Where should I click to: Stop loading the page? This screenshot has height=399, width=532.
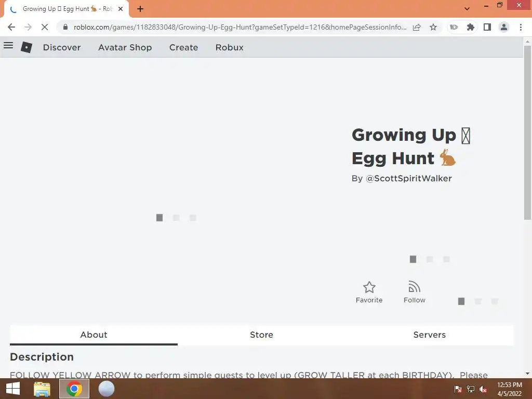(45, 27)
